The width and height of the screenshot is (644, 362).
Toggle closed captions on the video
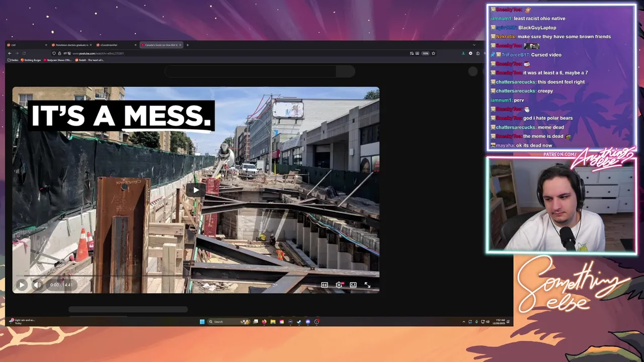click(x=325, y=285)
